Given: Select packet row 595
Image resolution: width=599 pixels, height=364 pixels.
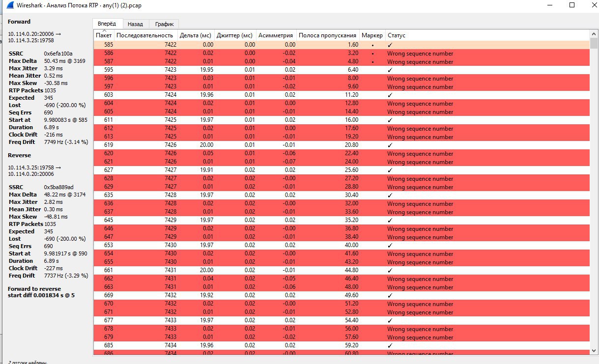Looking at the screenshot, I should (342, 70).
